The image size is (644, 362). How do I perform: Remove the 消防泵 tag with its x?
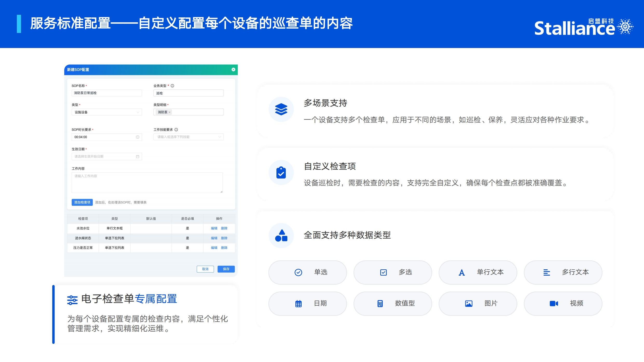coord(170,112)
